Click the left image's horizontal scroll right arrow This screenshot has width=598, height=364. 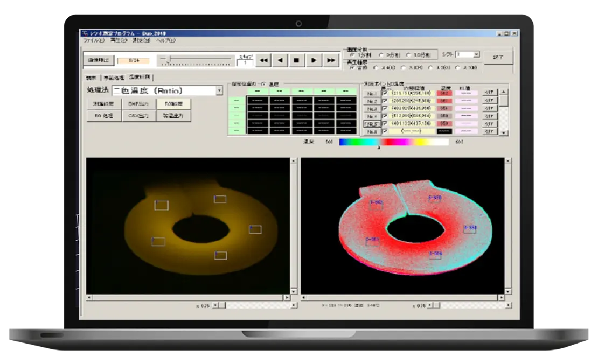click(x=287, y=298)
